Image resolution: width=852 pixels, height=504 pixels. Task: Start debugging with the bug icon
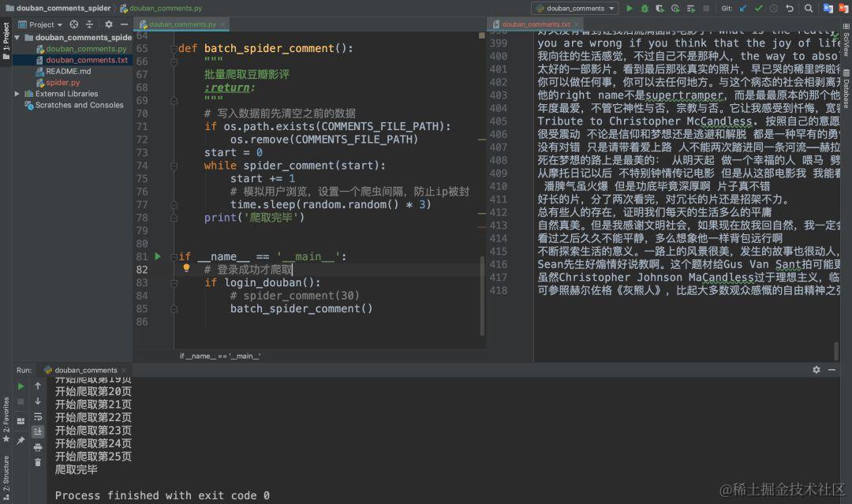tap(645, 8)
